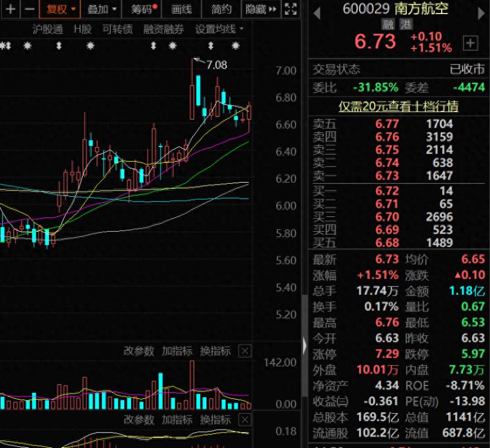Toggle 简约 simple display mode

(222, 9)
